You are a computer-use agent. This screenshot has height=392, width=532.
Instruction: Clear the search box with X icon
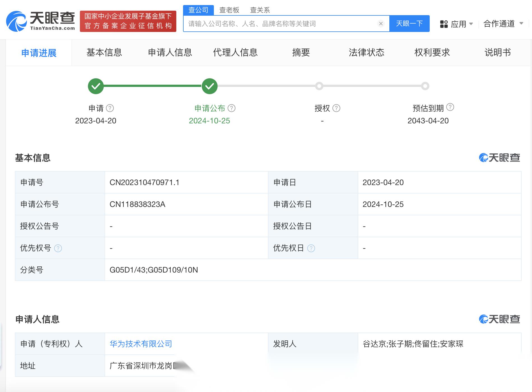(x=381, y=24)
